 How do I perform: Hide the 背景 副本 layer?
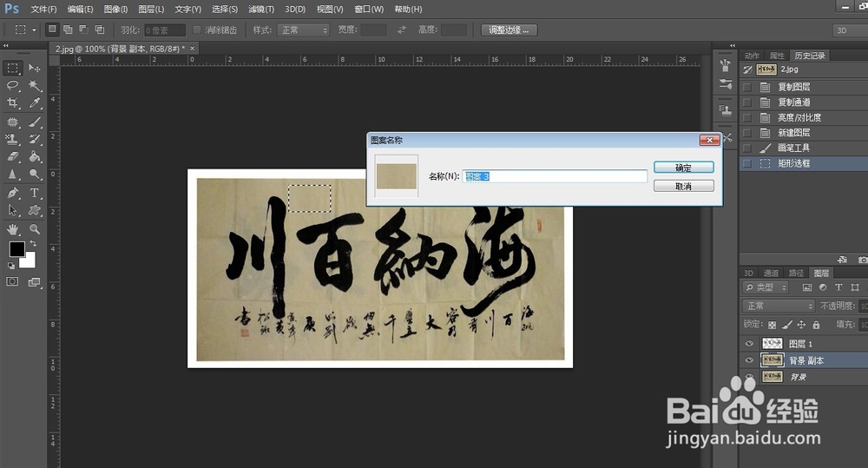pyautogui.click(x=749, y=360)
